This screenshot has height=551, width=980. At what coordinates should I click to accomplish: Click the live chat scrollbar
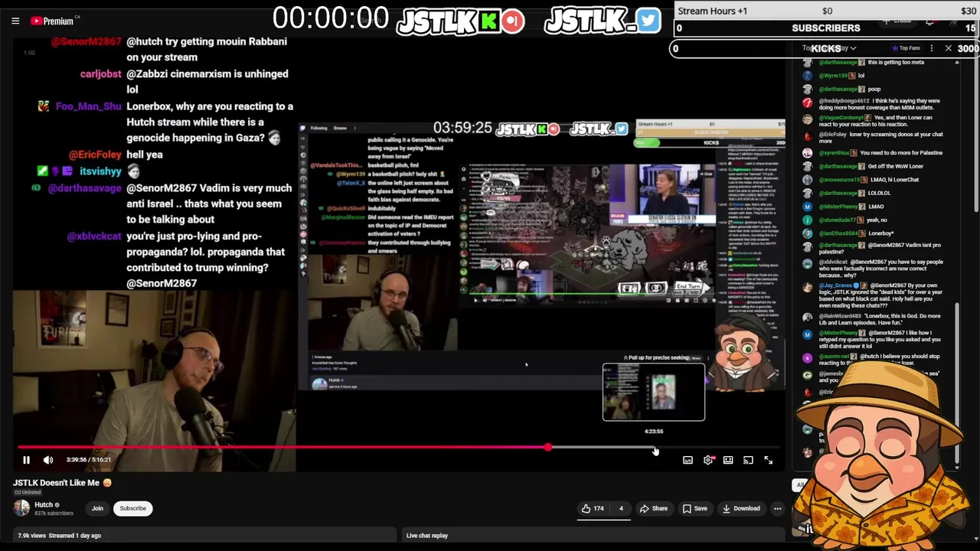click(x=957, y=383)
